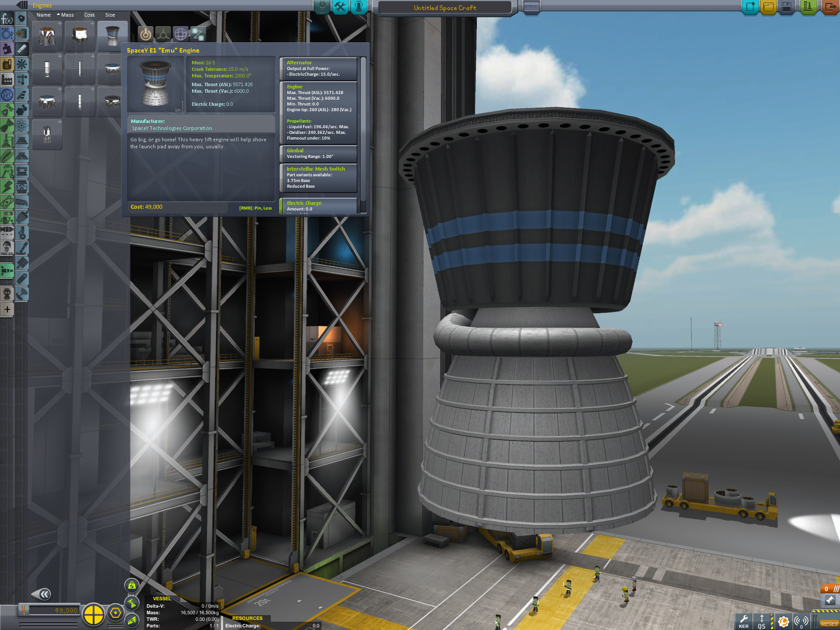Viewport: 840px width, 630px height.
Task: Select the Fuel Tanks category icon
Action: coord(21,34)
